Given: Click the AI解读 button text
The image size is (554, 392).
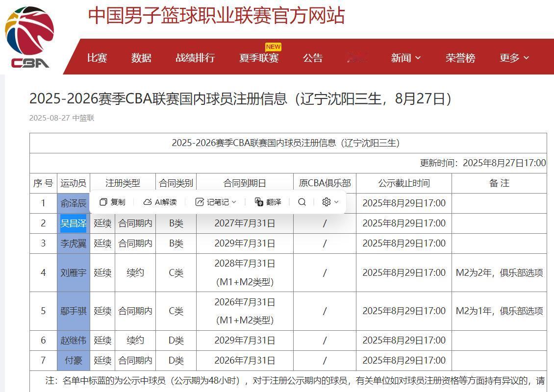Looking at the screenshot, I should 166,202.
